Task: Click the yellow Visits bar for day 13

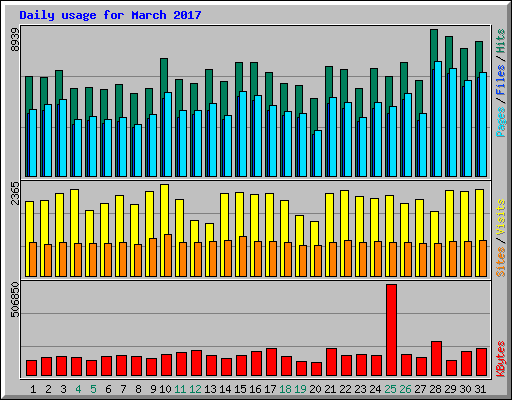Action: coord(209,232)
